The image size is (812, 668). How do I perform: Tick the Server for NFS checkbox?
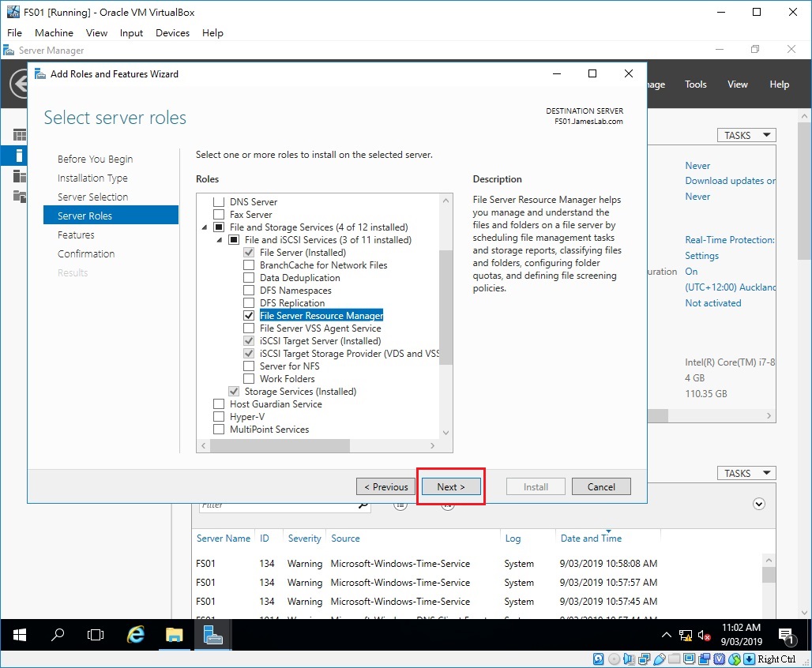(x=249, y=366)
